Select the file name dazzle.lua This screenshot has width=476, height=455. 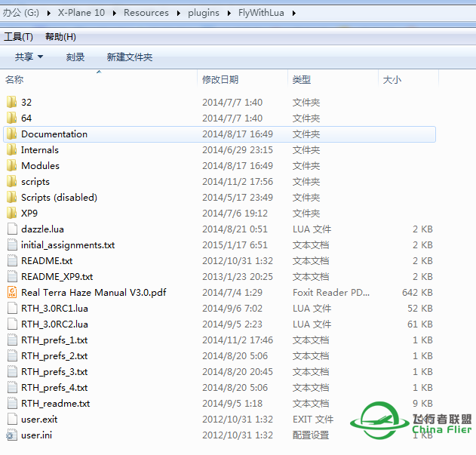coord(42,229)
